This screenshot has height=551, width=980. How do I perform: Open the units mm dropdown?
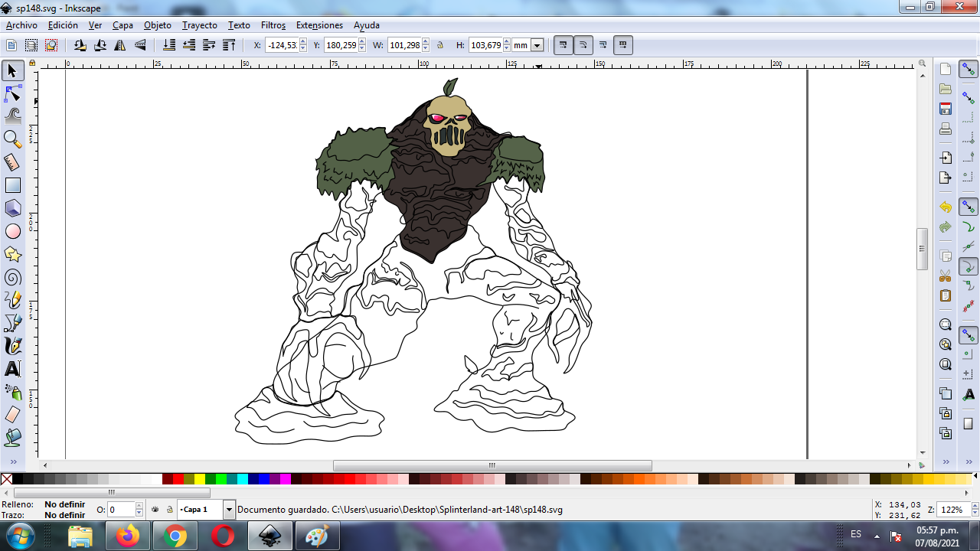(537, 45)
